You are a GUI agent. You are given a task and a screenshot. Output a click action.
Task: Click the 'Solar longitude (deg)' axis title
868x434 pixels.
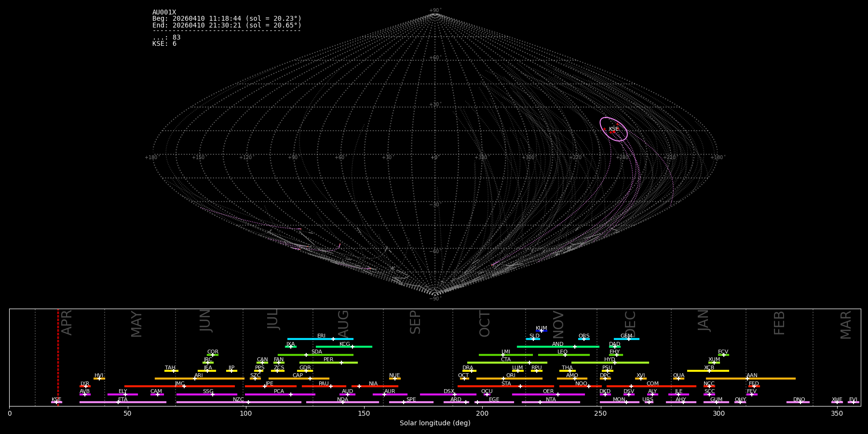click(x=435, y=423)
